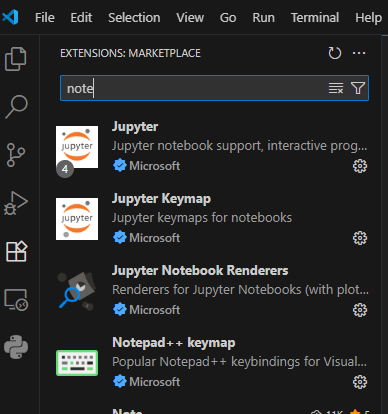Open the Explorer view in activity bar
The height and width of the screenshot is (414, 388).
[16, 59]
